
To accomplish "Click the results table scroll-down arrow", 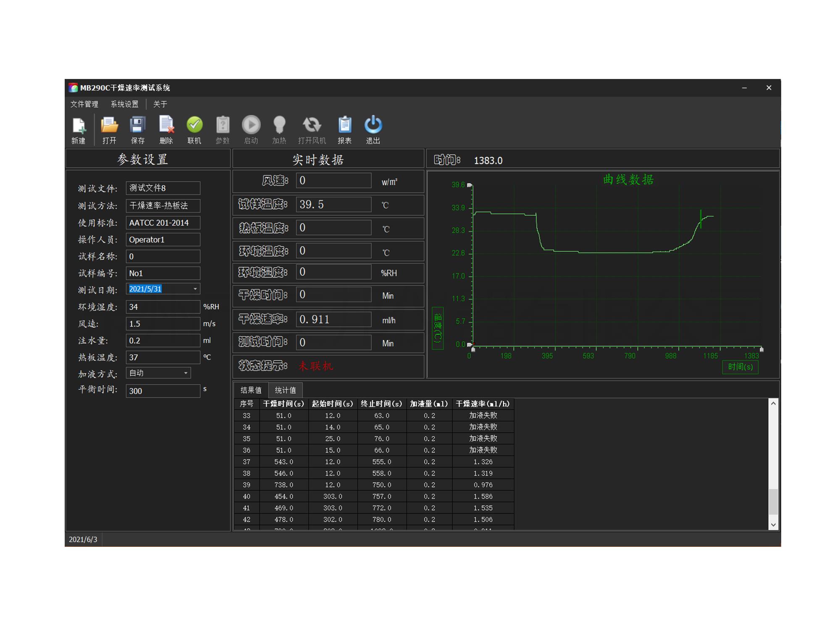I will pyautogui.click(x=773, y=525).
